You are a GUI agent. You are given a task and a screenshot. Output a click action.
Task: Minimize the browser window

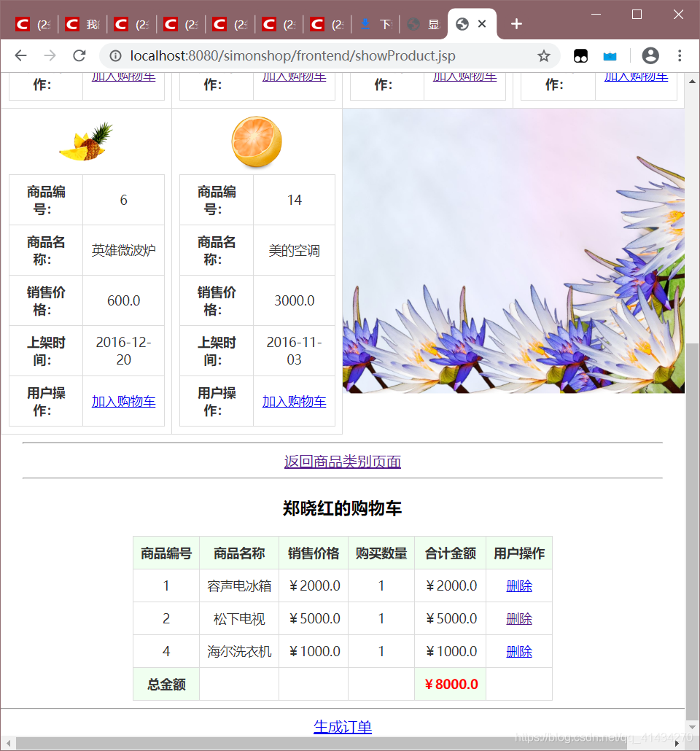[x=596, y=15]
